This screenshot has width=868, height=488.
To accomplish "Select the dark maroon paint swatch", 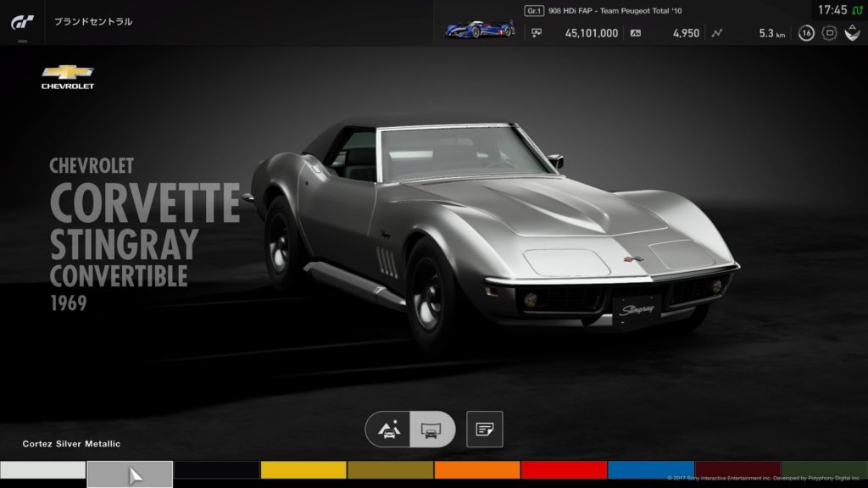I will point(738,470).
